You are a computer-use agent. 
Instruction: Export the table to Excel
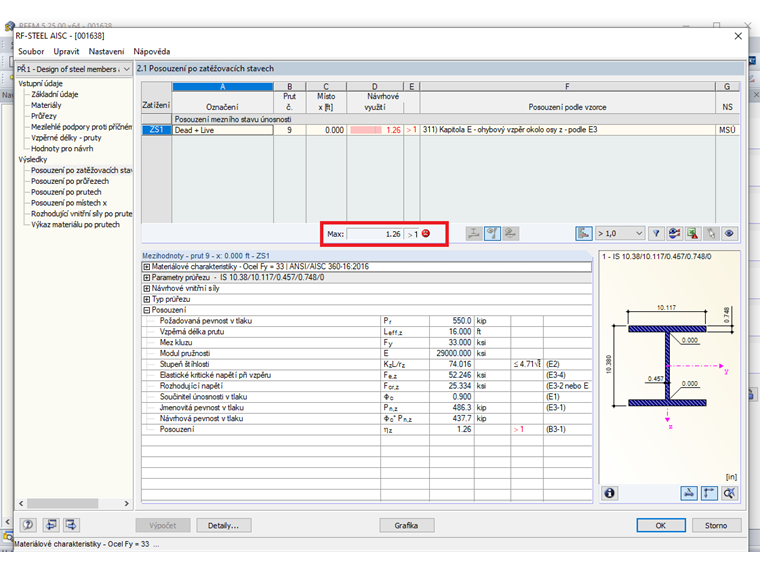[x=693, y=234]
